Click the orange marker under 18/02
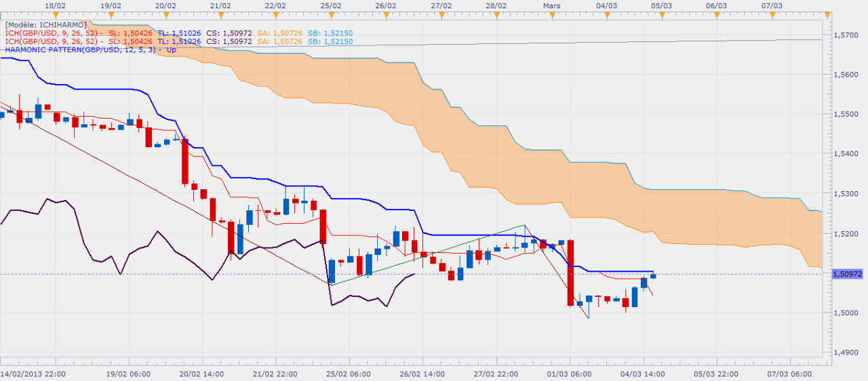This screenshot has height=381, width=868. [54, 14]
